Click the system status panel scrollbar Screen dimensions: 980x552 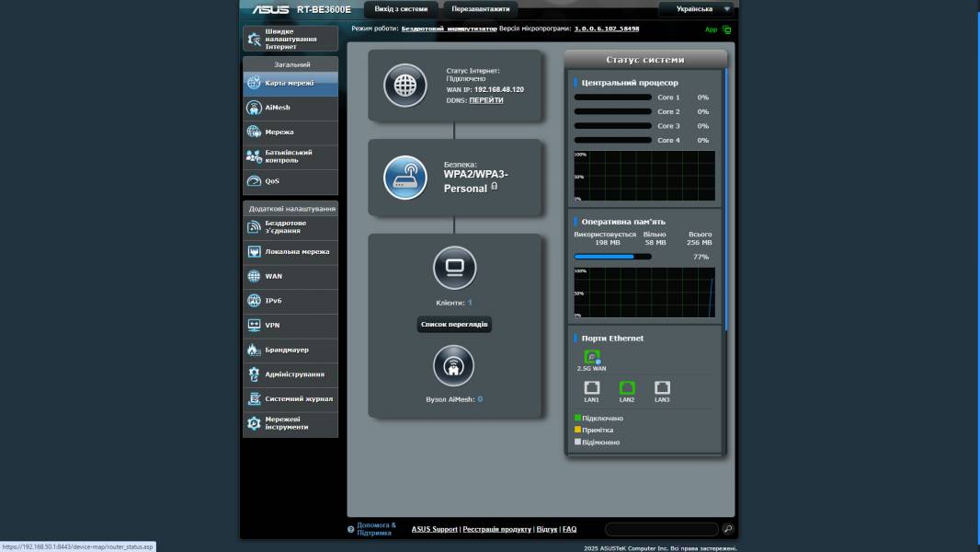click(726, 200)
